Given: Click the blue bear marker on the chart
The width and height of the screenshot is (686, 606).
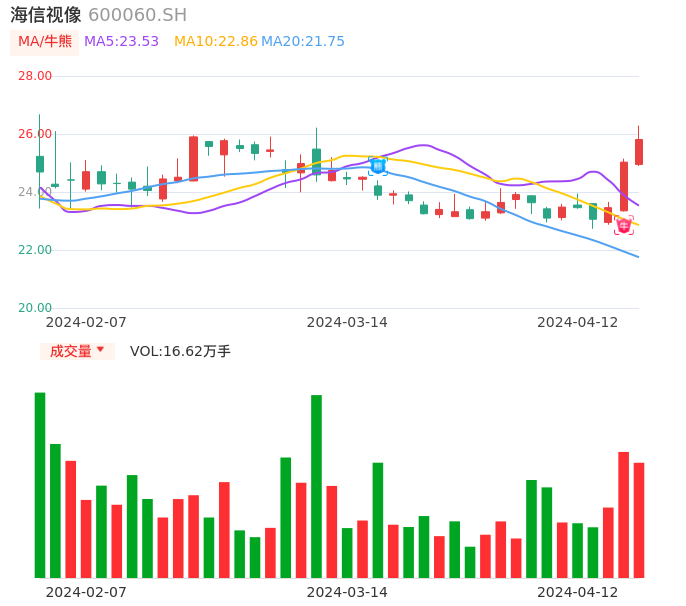Looking at the screenshot, I should tap(378, 166).
